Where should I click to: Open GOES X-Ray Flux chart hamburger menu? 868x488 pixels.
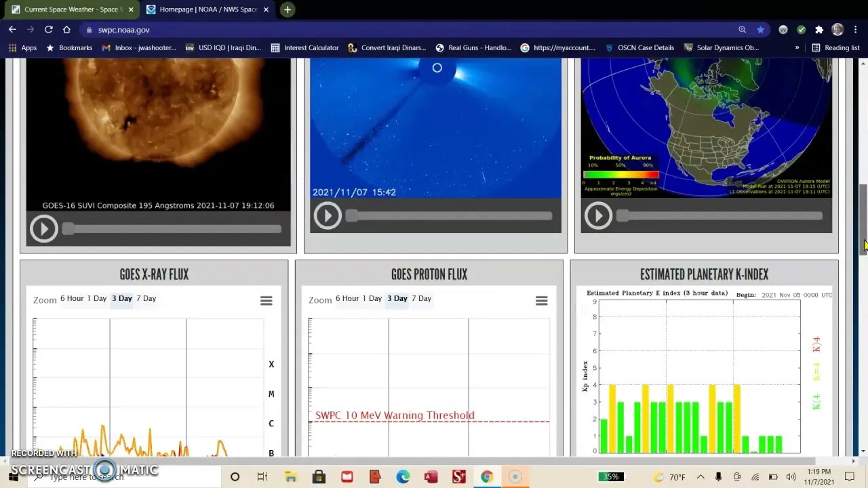click(x=266, y=301)
